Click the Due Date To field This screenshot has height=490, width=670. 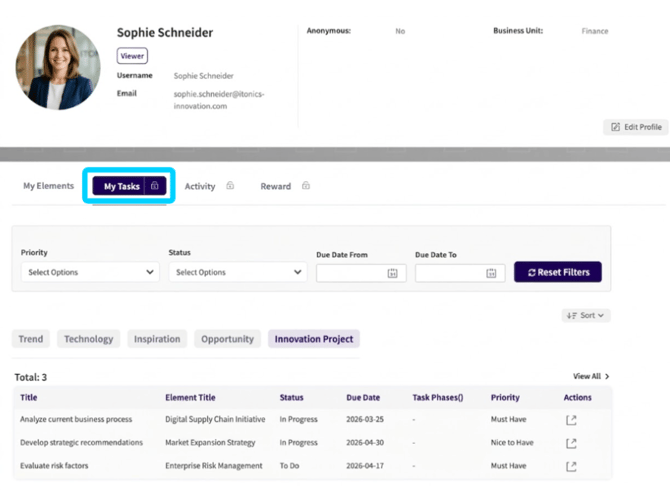[460, 273]
